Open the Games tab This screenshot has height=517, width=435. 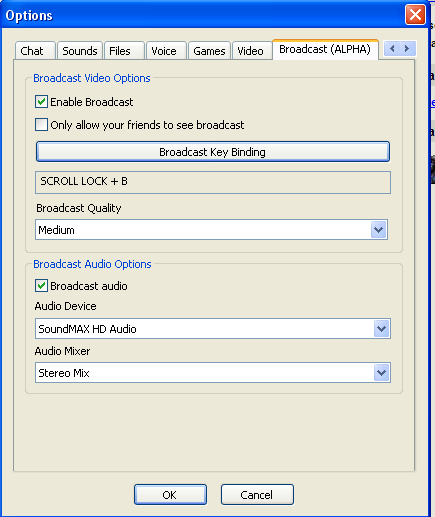[x=209, y=51]
